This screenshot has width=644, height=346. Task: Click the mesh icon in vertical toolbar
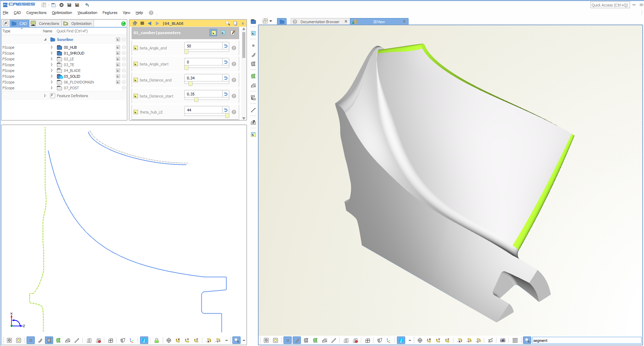pos(253,86)
